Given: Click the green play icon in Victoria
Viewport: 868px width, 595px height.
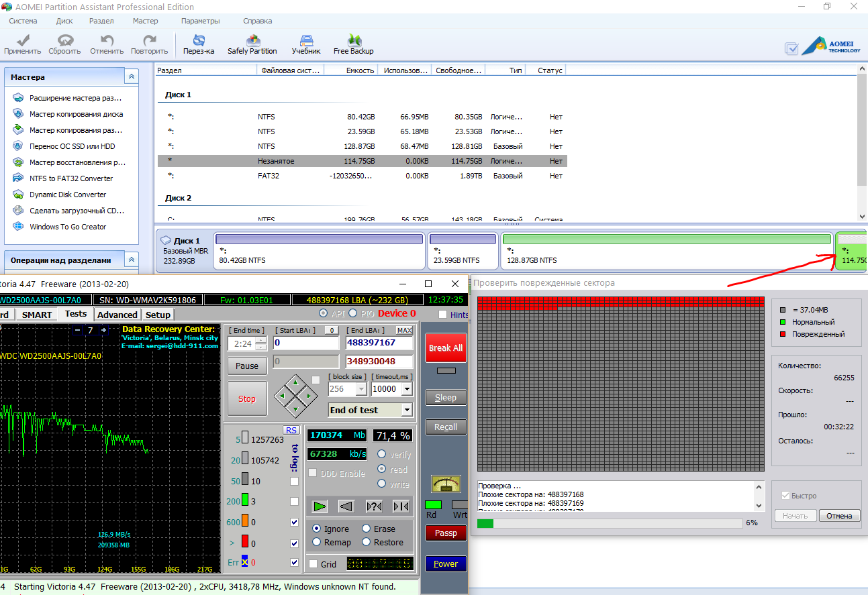Looking at the screenshot, I should point(320,506).
